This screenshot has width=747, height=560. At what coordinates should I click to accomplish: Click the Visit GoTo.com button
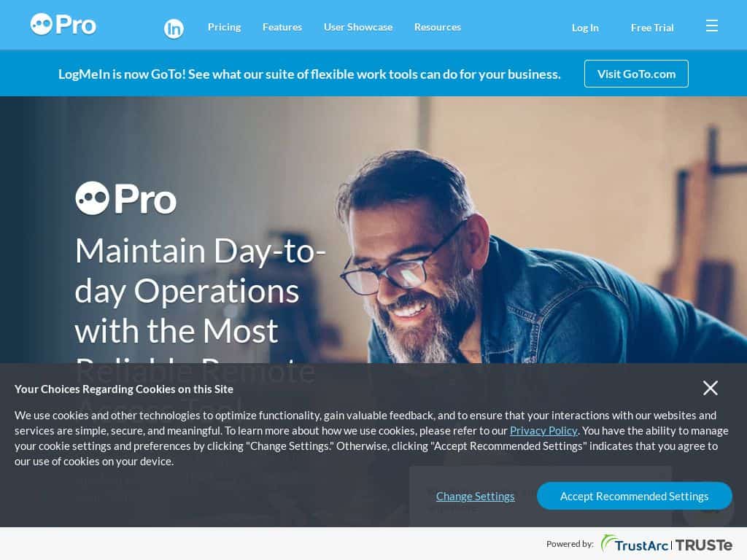[x=636, y=74]
